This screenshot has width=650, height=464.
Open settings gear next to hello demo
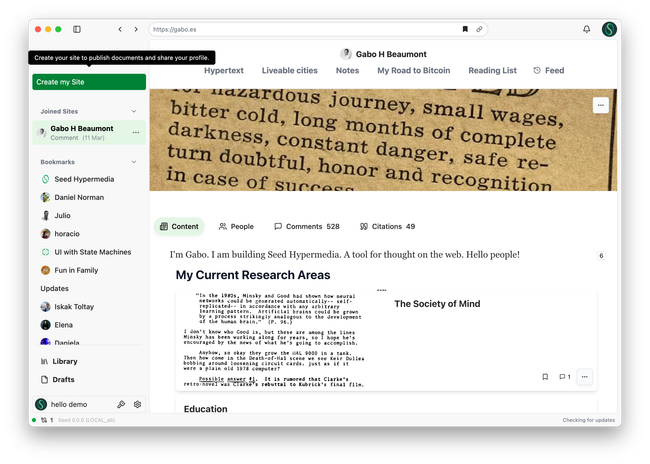pyautogui.click(x=137, y=404)
